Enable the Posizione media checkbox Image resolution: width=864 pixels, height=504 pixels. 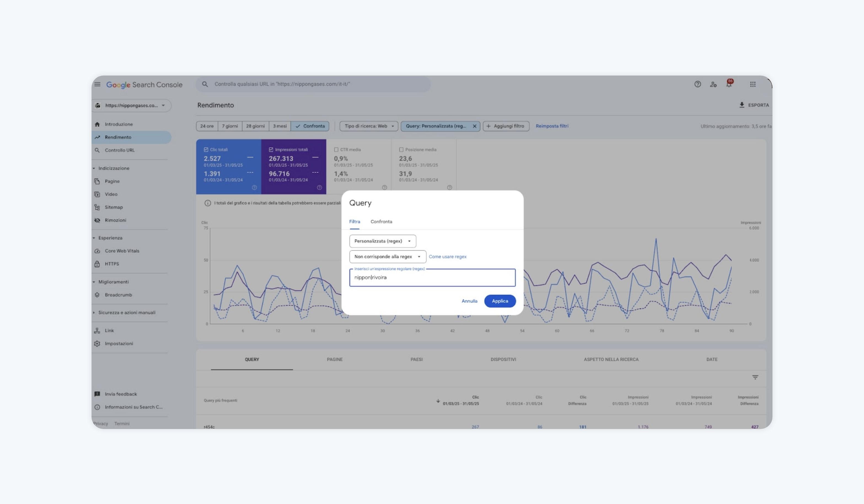tap(401, 149)
